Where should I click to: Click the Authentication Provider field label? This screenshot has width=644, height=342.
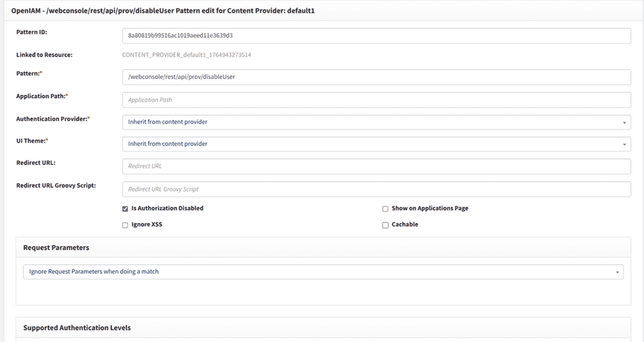[x=52, y=118]
